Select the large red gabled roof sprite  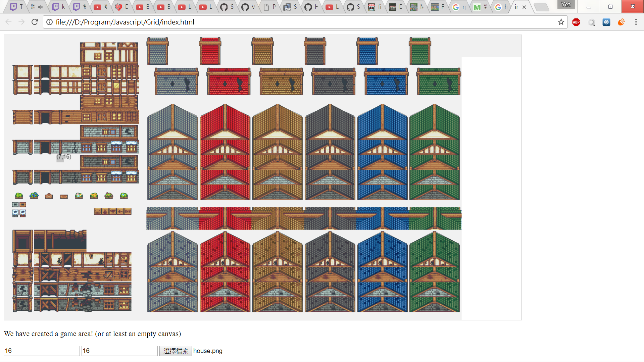(225, 152)
